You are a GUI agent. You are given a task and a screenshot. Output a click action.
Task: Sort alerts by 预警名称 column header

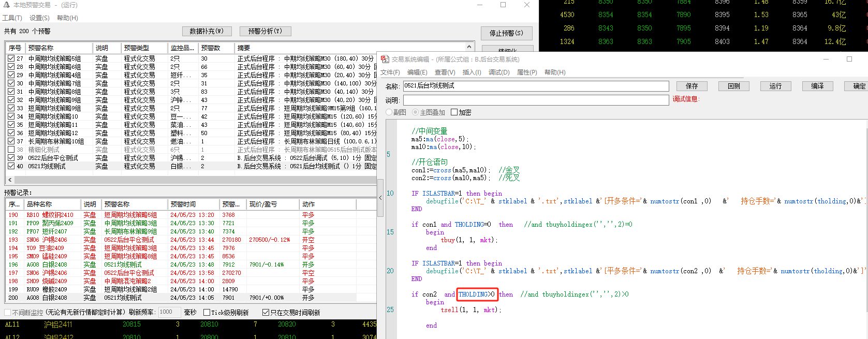(x=59, y=48)
